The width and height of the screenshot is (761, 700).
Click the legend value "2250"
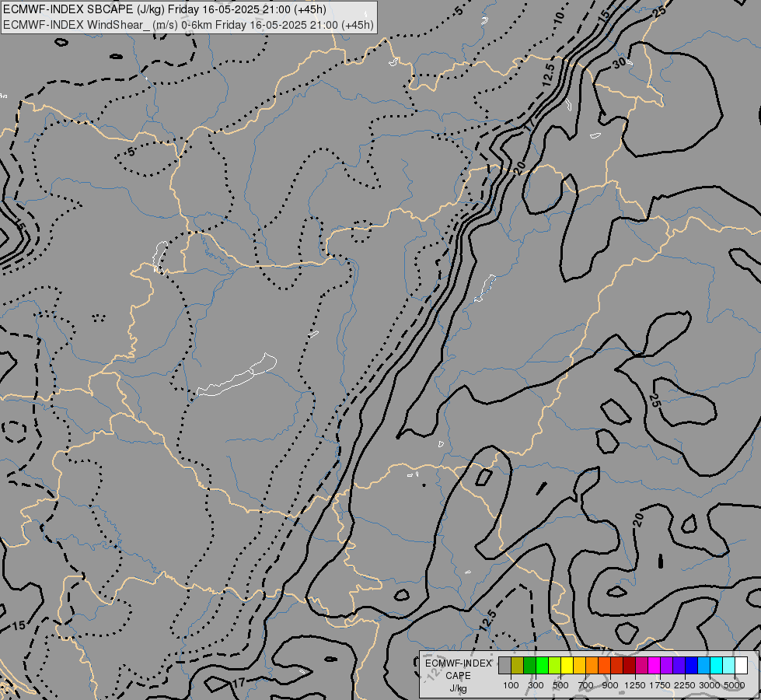(685, 685)
